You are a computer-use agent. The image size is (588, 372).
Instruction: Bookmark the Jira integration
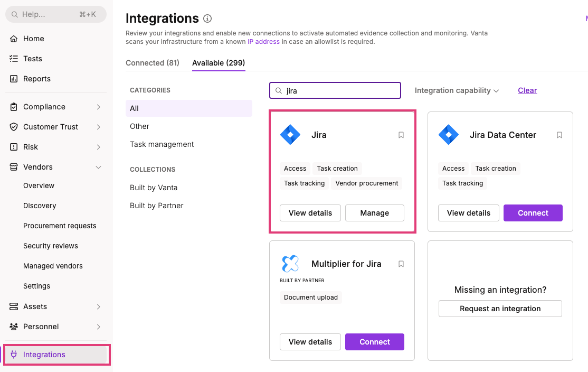[401, 135]
